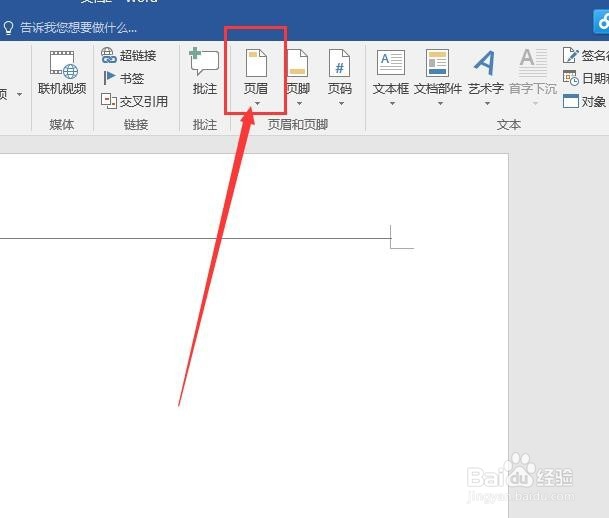Insert a hyperlink (超链接)
This screenshot has width=609, height=518.
coord(129,56)
